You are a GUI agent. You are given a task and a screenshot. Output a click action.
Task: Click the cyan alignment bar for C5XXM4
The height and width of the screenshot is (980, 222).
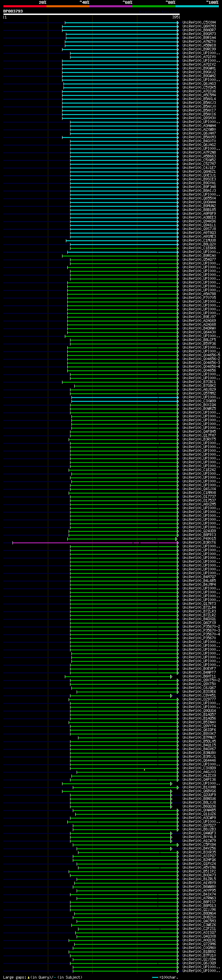(x=121, y=23)
